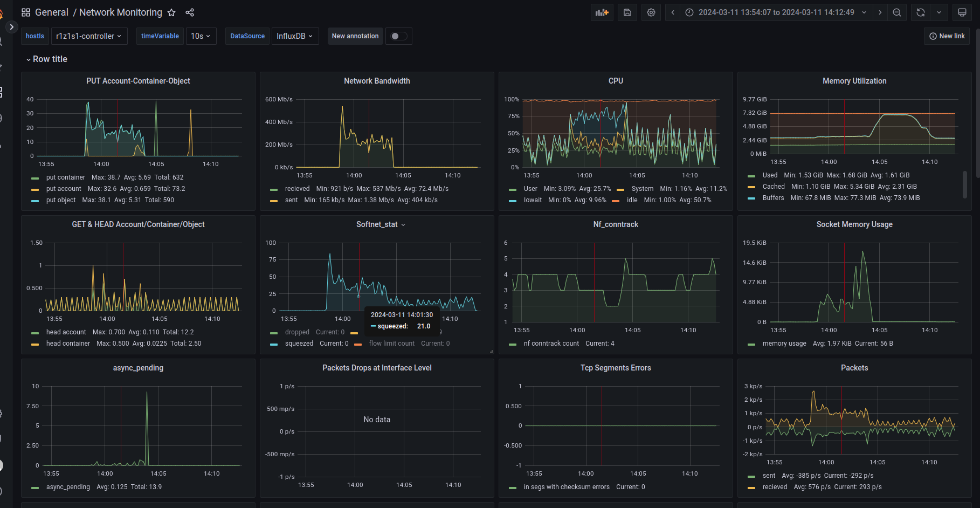This screenshot has width=980, height=508.
Task: Toggle put container series in legend
Action: (65, 177)
